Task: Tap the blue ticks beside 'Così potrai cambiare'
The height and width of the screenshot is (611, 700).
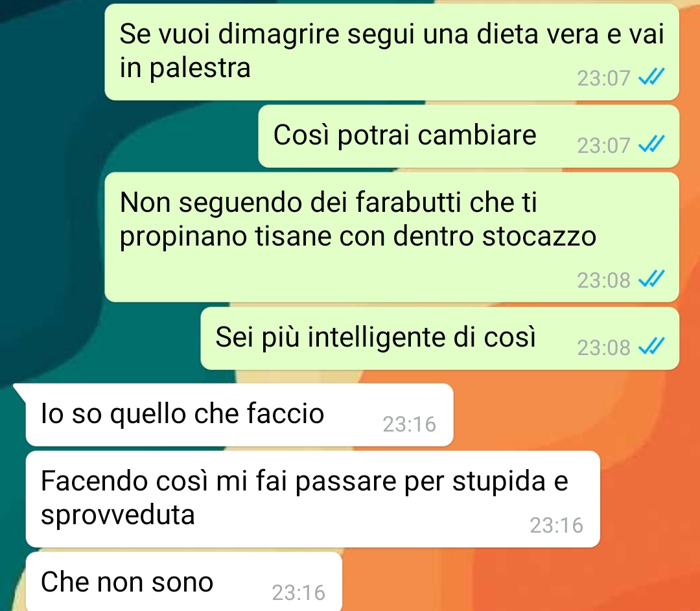Action: point(651,144)
